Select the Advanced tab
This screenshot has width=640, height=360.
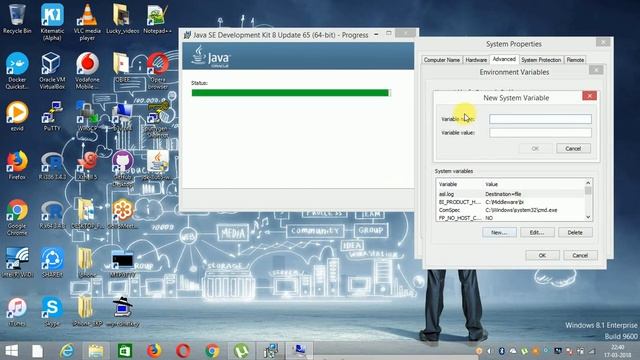pyautogui.click(x=504, y=59)
